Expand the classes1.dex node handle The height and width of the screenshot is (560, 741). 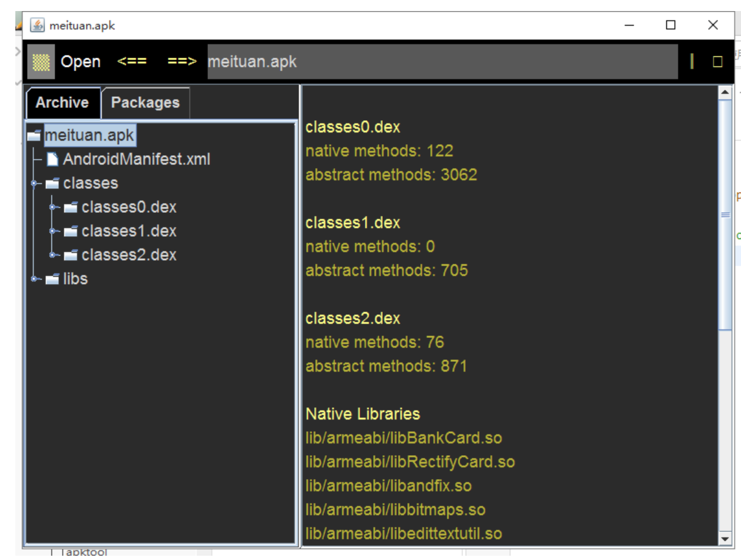click(x=53, y=231)
